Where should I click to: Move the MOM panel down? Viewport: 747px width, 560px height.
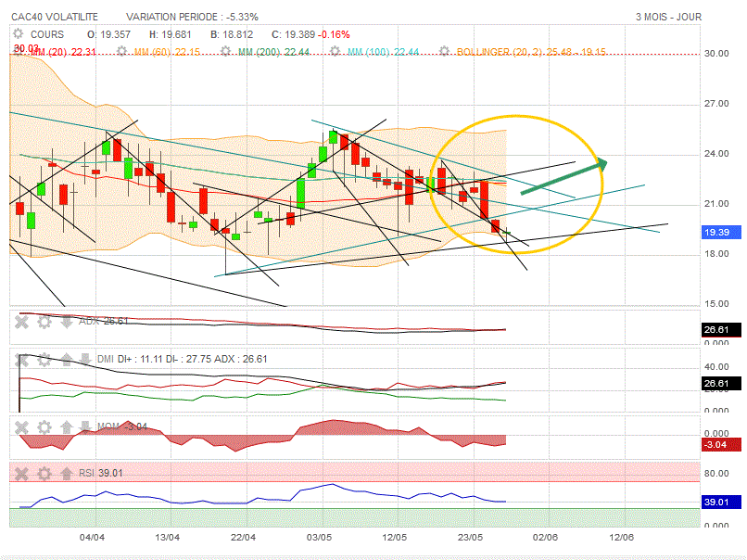[84, 427]
